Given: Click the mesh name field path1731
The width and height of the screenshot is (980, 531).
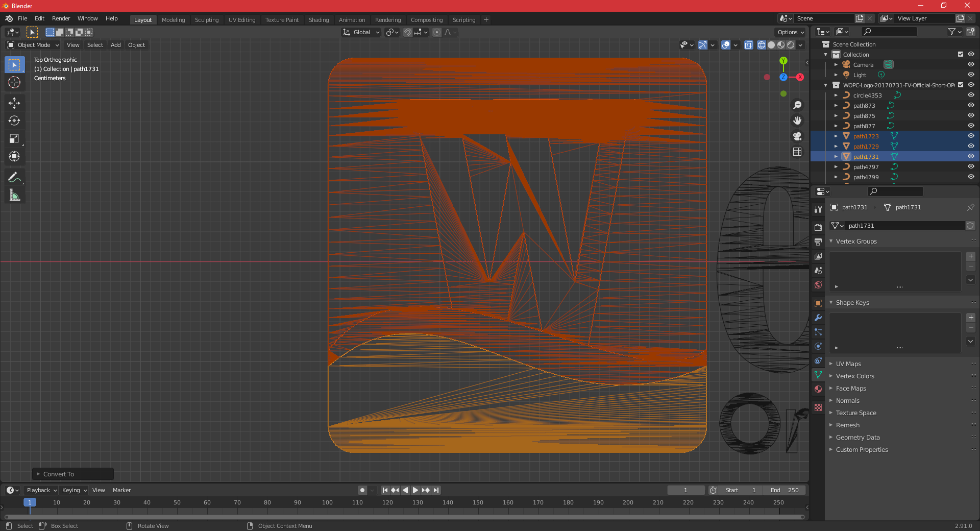Looking at the screenshot, I should click(905, 226).
